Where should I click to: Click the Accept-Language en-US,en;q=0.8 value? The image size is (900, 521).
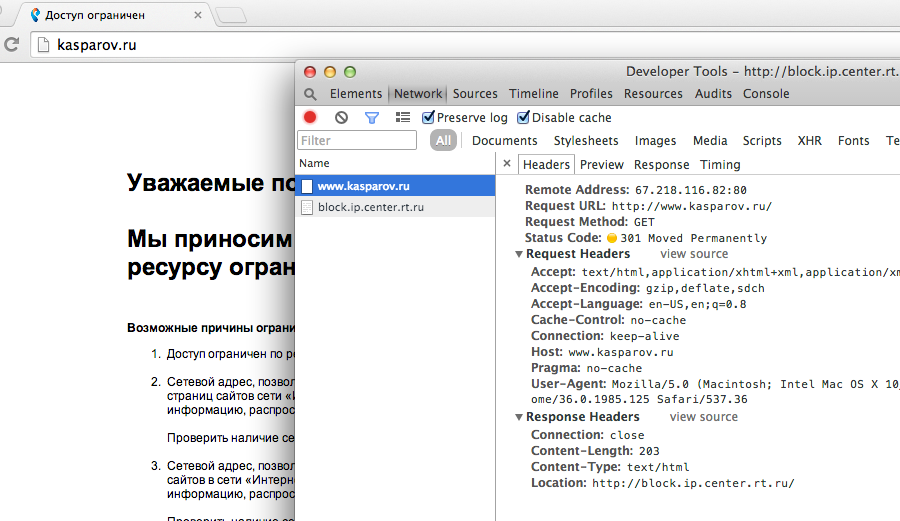pyautogui.click(x=697, y=304)
